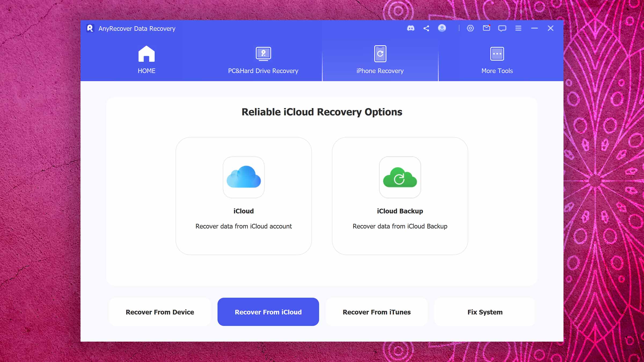Click the AnyRecover Data Recovery title text
Screen dimensions: 644x362
pyautogui.click(x=137, y=28)
